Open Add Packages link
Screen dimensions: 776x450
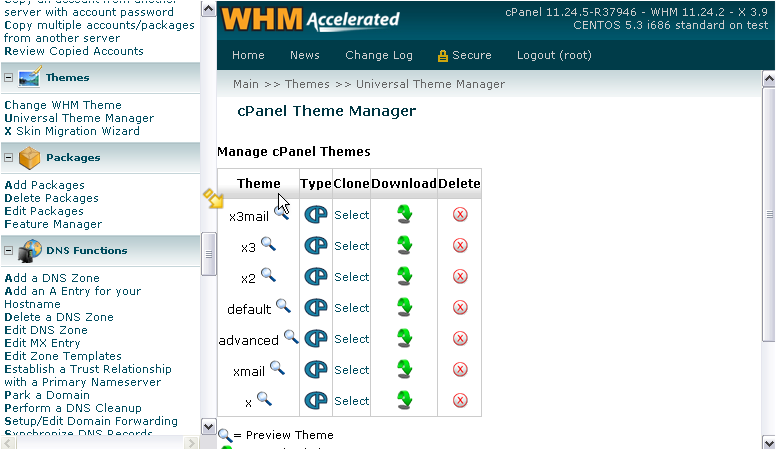tap(45, 185)
